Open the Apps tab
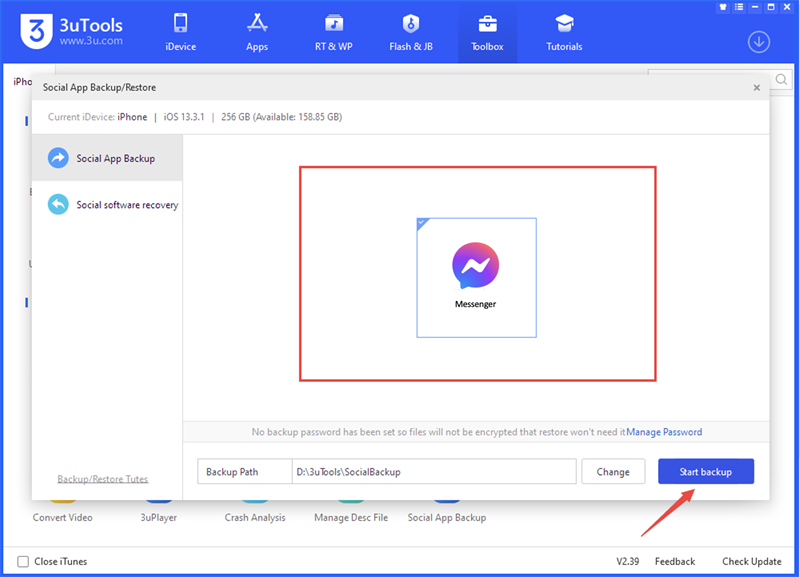 [257, 33]
